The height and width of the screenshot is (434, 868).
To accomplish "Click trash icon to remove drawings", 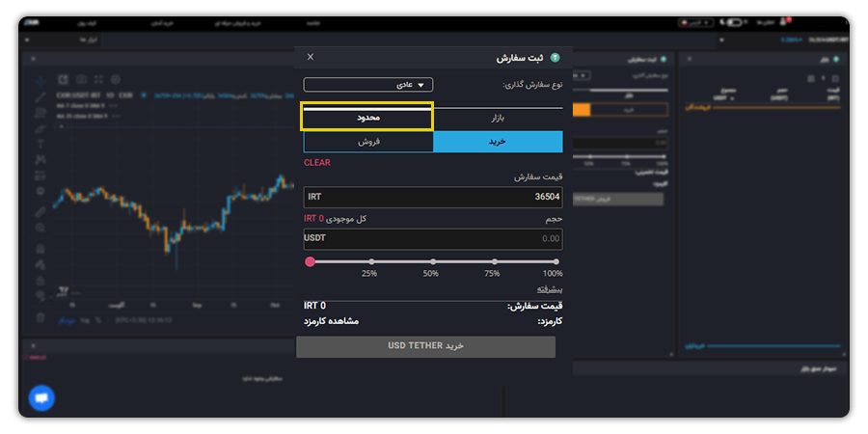I will coord(40,317).
